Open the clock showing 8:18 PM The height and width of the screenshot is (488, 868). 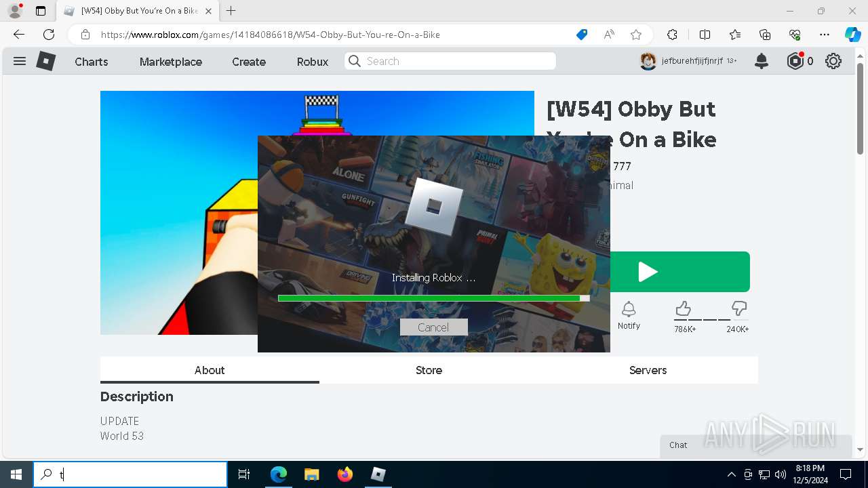810,474
